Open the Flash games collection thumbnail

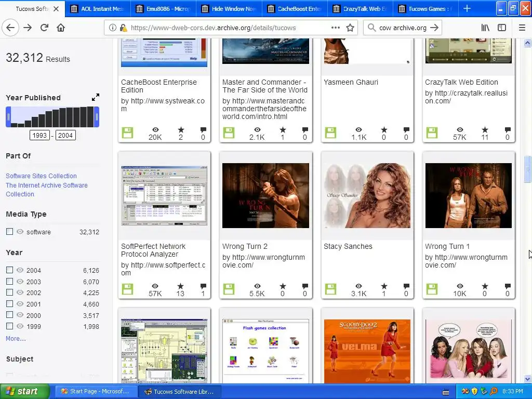tap(265, 351)
